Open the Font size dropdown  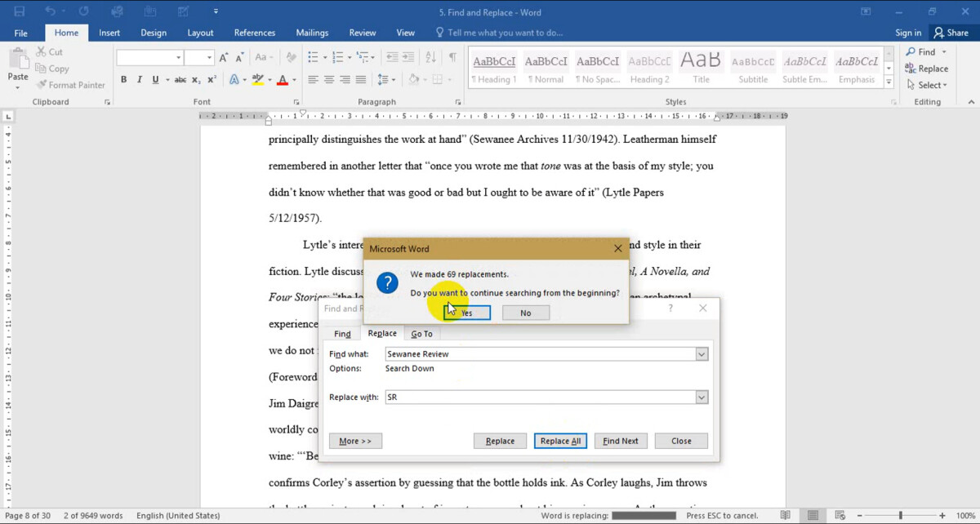[210, 58]
